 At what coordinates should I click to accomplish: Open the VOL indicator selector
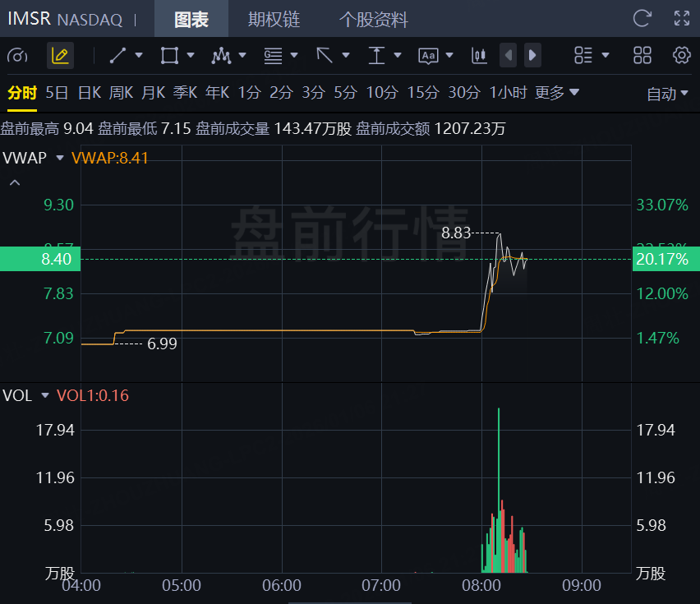25,395
